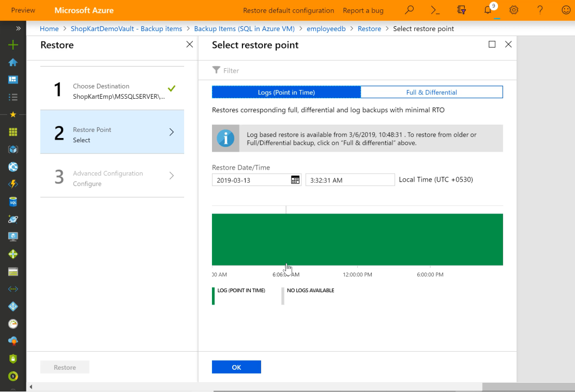Expand Advanced Configuration step chevron
The width and height of the screenshot is (575, 392).
(x=171, y=176)
